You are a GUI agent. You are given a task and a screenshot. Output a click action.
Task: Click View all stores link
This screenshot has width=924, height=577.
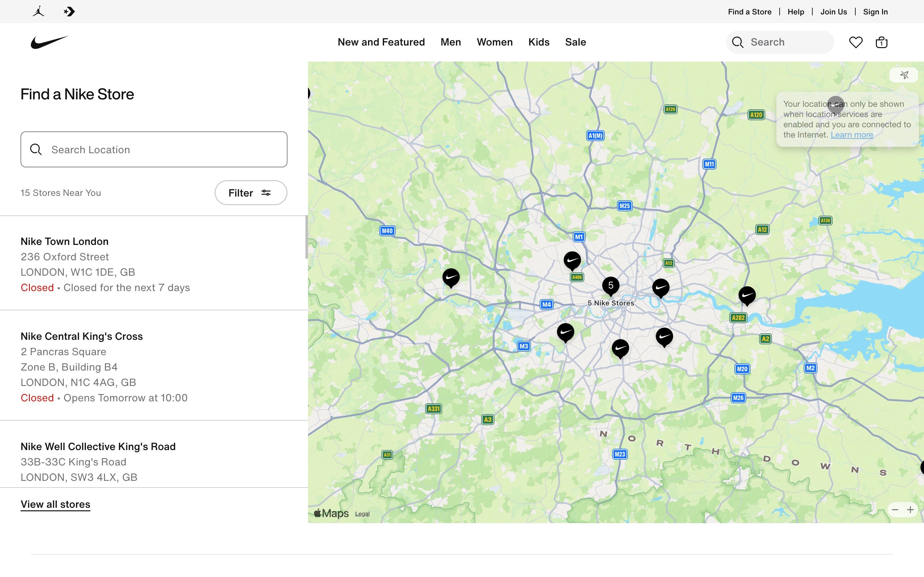pyautogui.click(x=55, y=504)
